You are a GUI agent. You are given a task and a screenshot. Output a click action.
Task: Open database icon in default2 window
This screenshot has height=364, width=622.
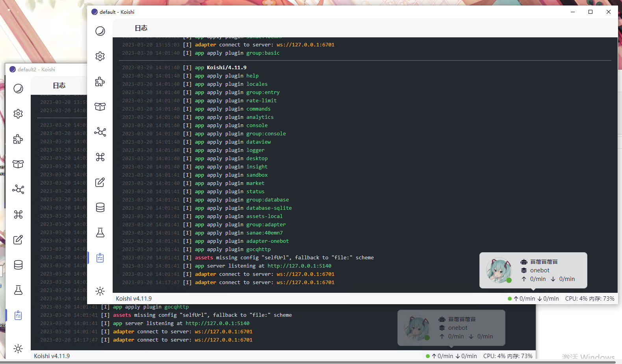(18, 265)
